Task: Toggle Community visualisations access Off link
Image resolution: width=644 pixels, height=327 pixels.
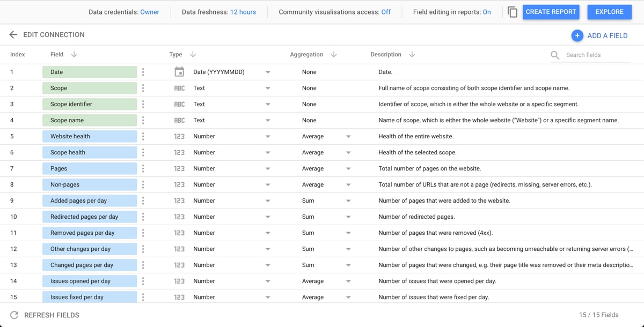Action: coord(386,12)
